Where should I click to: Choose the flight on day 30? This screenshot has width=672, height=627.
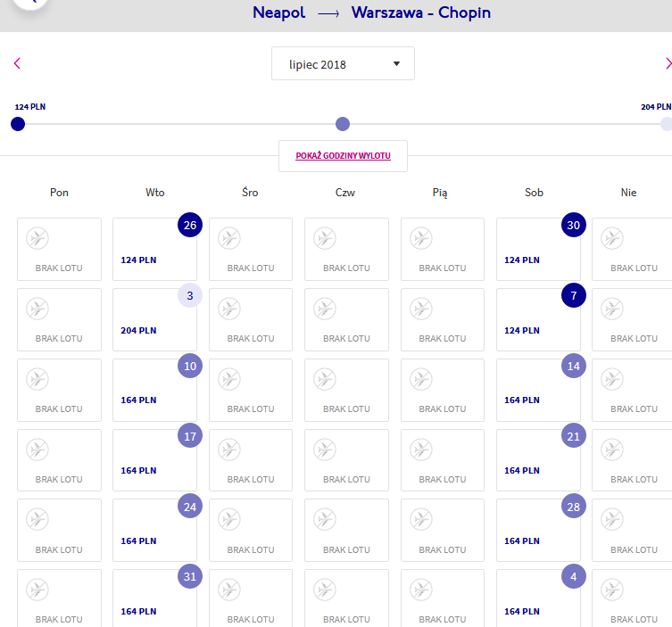coord(538,249)
